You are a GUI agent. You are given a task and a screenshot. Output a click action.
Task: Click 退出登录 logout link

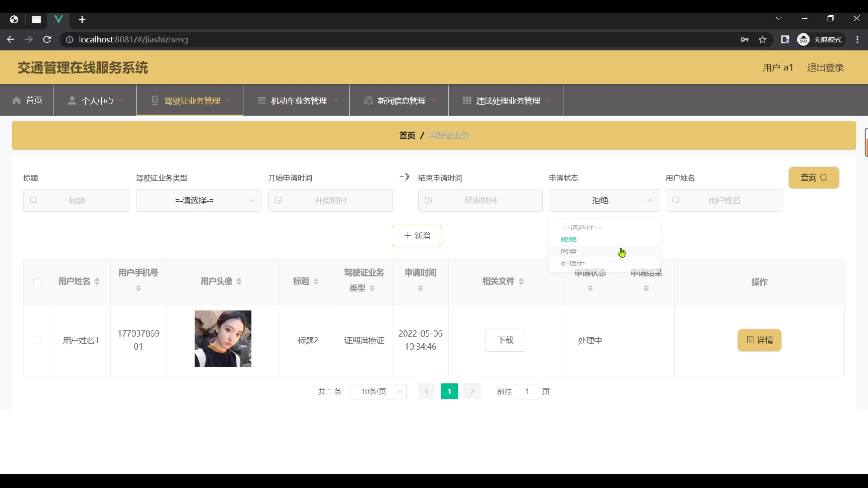[825, 68]
